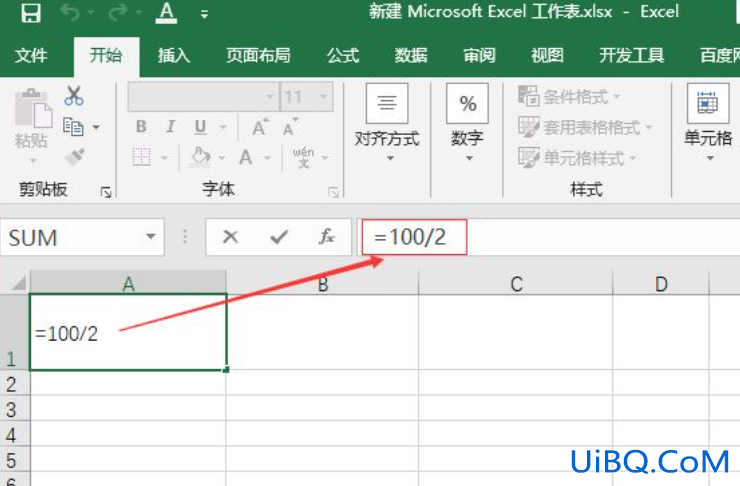Select row 3 header
Screen dimensions: 740x486
coord(15,409)
